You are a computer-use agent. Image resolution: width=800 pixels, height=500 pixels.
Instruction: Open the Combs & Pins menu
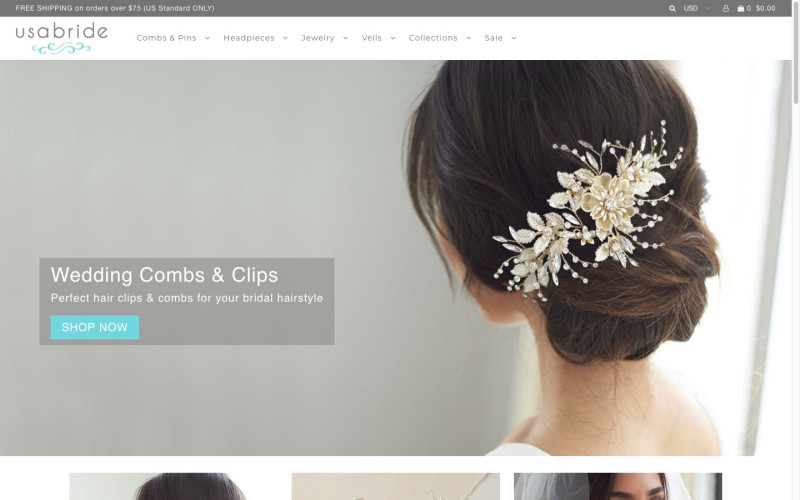tap(166, 38)
